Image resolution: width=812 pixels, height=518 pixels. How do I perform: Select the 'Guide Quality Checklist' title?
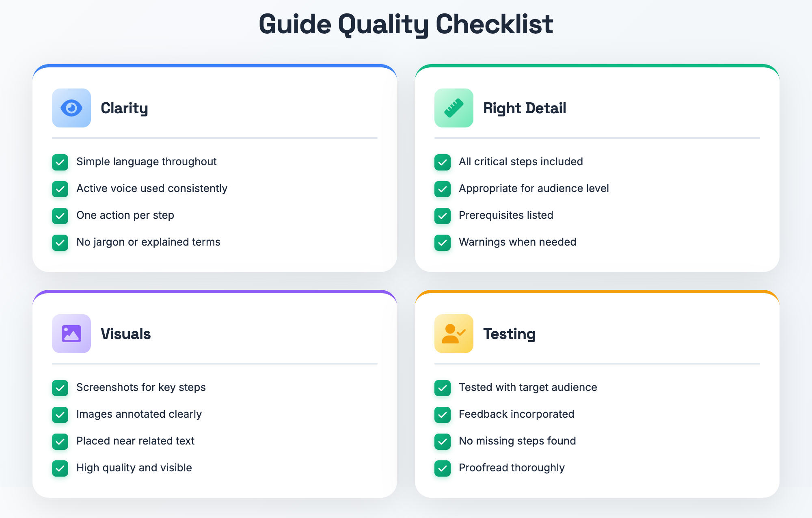(406, 24)
